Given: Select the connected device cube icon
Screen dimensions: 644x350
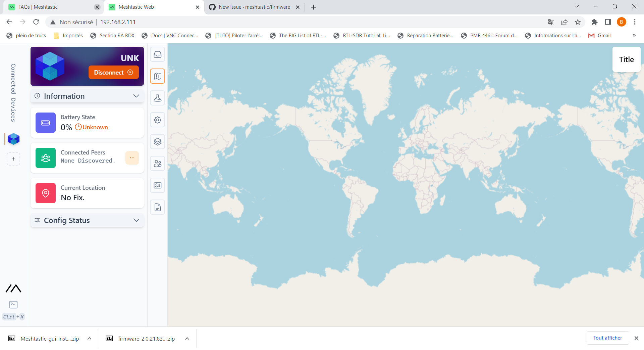Looking at the screenshot, I should (x=13, y=139).
